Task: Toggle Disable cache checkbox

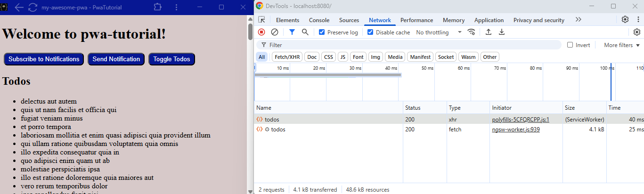Action: pos(370,32)
